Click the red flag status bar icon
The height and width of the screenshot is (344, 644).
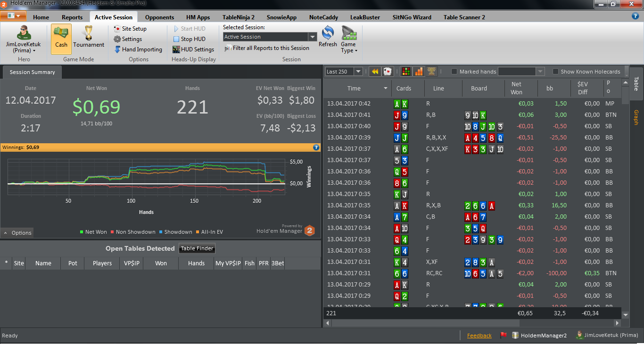coord(504,336)
